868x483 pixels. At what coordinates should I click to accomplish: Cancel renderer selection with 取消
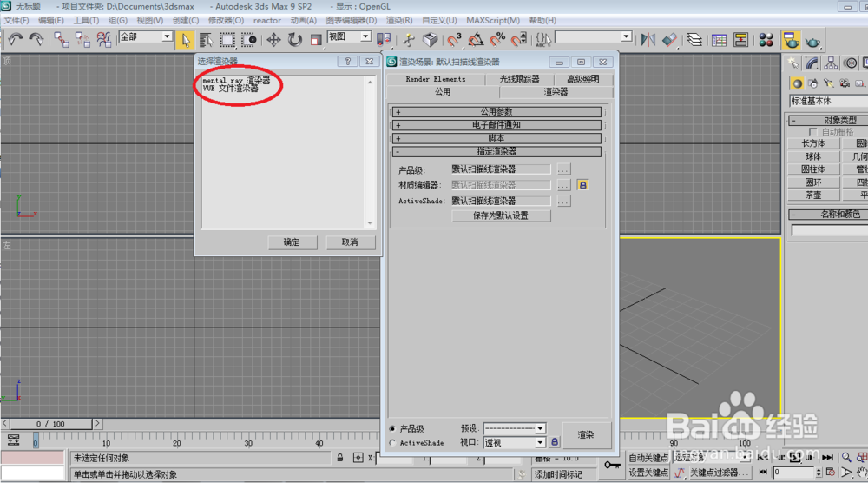pos(350,242)
